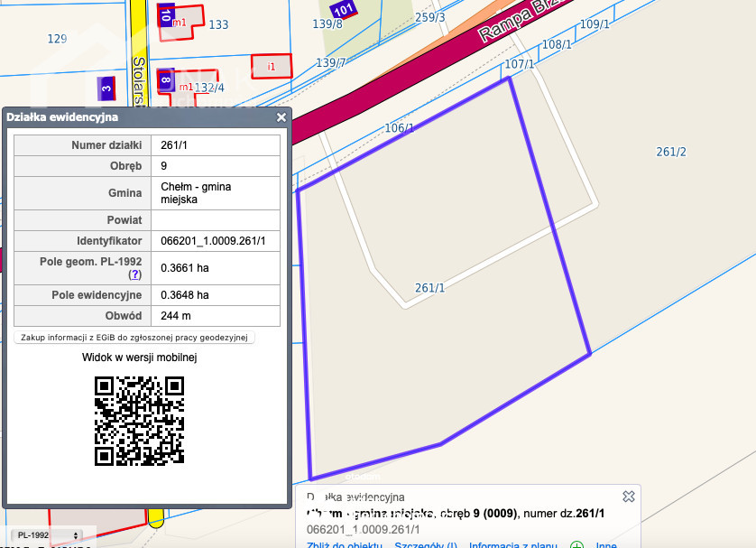Open the 'Szczegóły (I)' link
The width and height of the screenshot is (756, 548).
coord(427,544)
